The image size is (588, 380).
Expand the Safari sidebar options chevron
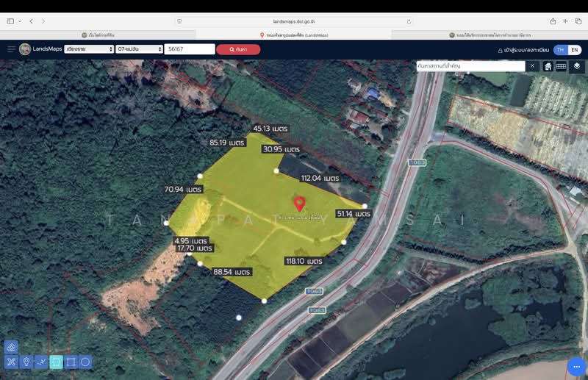tap(20, 21)
